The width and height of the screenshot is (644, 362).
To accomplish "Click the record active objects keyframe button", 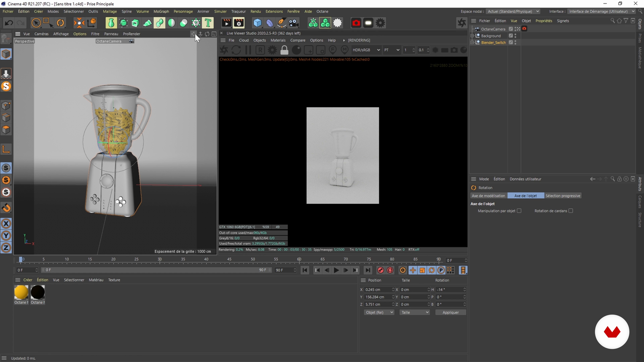I will pyautogui.click(x=381, y=270).
